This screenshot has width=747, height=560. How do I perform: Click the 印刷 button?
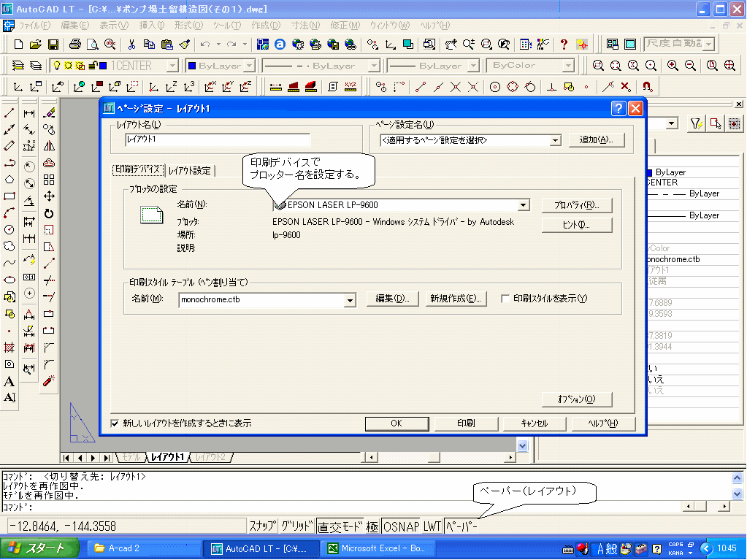pos(466,423)
